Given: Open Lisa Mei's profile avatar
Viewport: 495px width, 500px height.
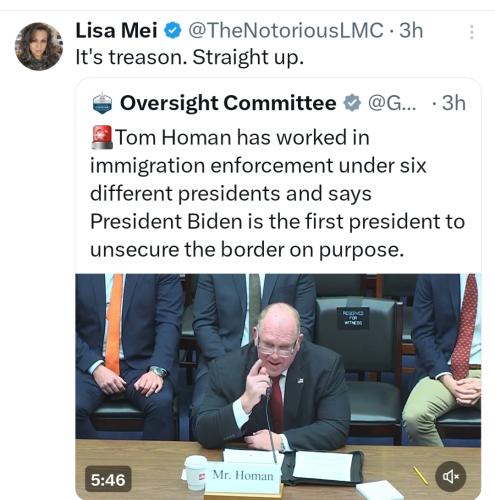Looking at the screenshot, I should coord(39,46).
